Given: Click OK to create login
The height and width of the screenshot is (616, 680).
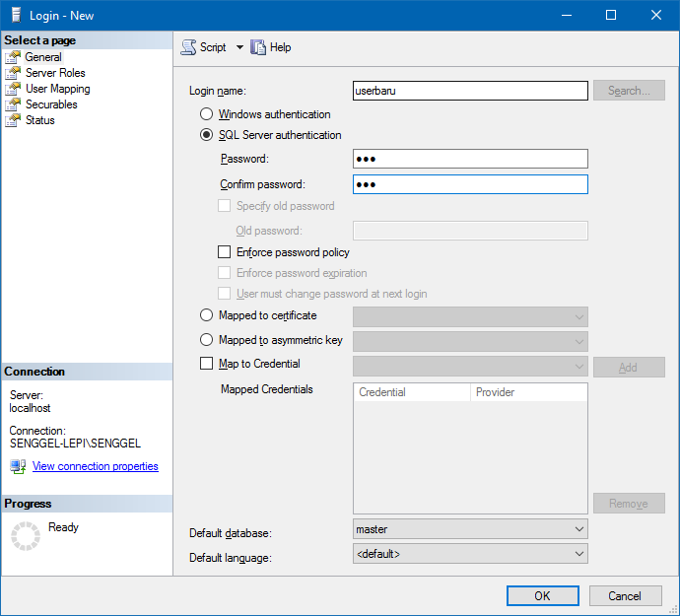Looking at the screenshot, I should click(543, 595).
